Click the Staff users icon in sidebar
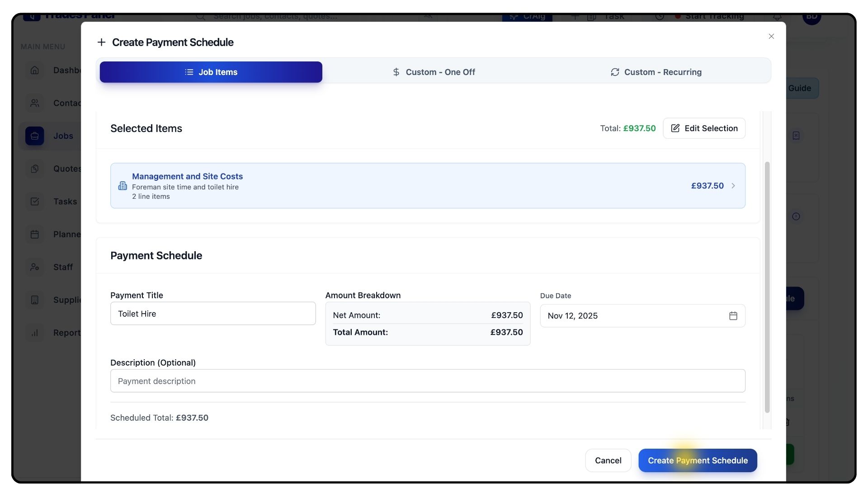 [35, 267]
